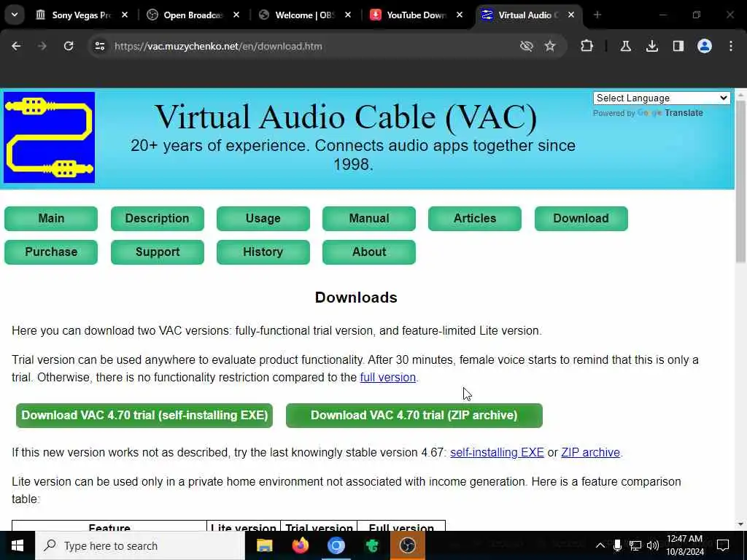Reload the current page
This screenshot has width=747, height=560.
point(69,46)
